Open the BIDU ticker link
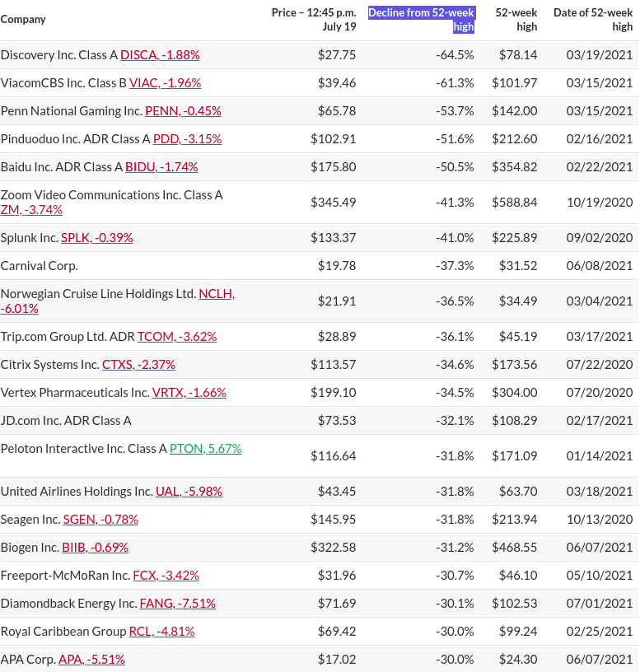The image size is (640, 672). coord(161,167)
